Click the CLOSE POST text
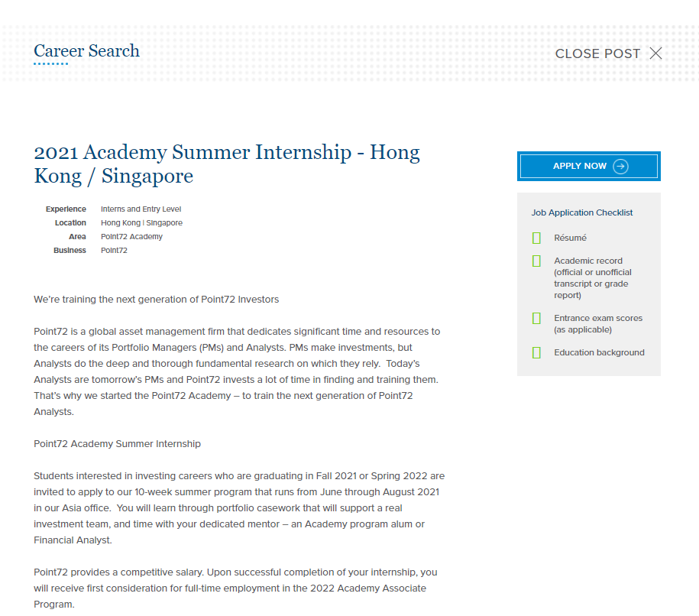 pos(597,53)
